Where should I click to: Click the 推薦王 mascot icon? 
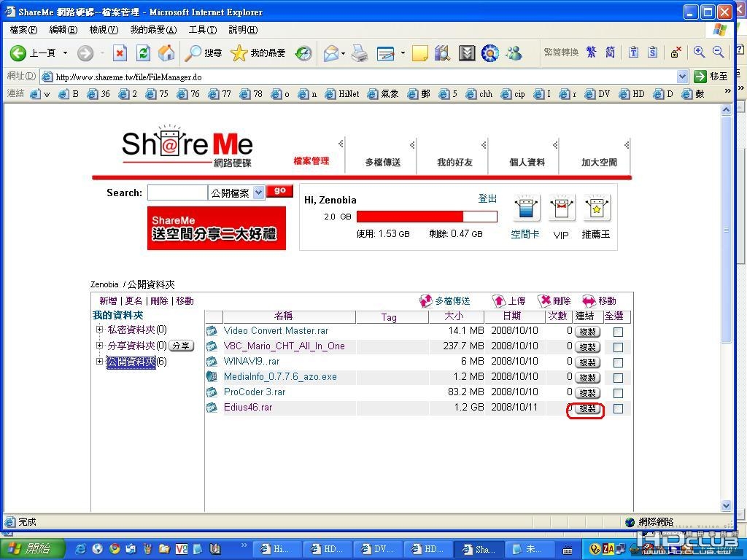597,208
